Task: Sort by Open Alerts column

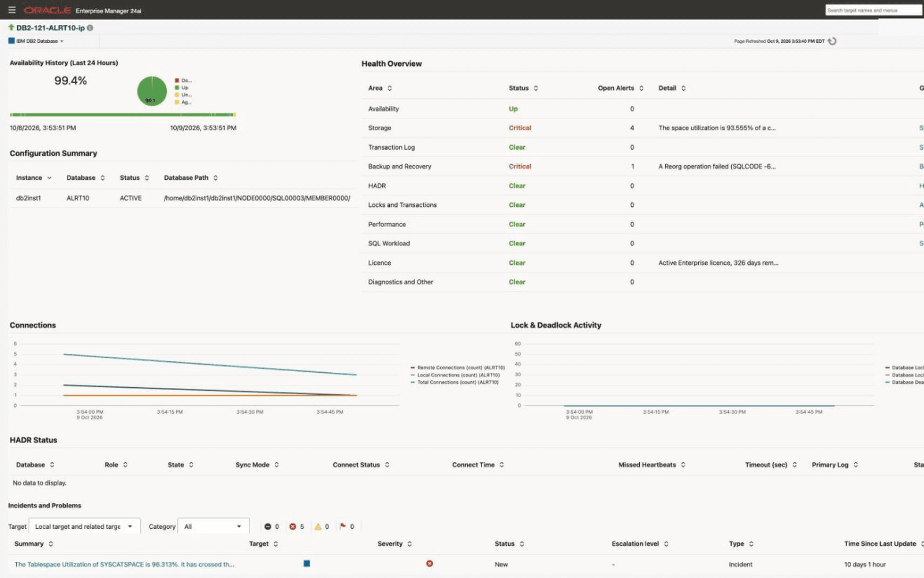Action: [x=641, y=88]
